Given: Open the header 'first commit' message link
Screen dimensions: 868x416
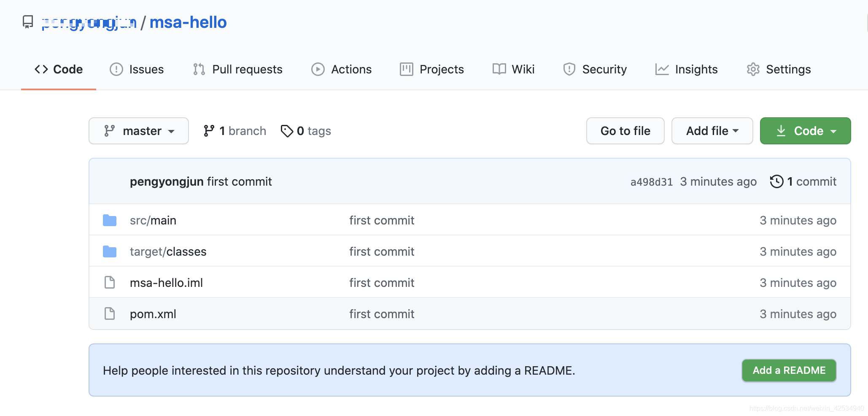Looking at the screenshot, I should click(240, 181).
